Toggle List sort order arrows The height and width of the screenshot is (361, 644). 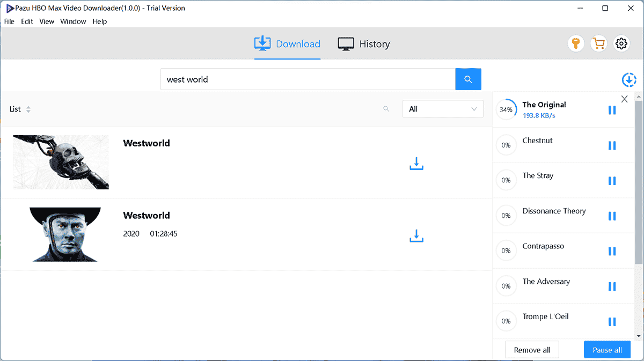click(x=28, y=109)
